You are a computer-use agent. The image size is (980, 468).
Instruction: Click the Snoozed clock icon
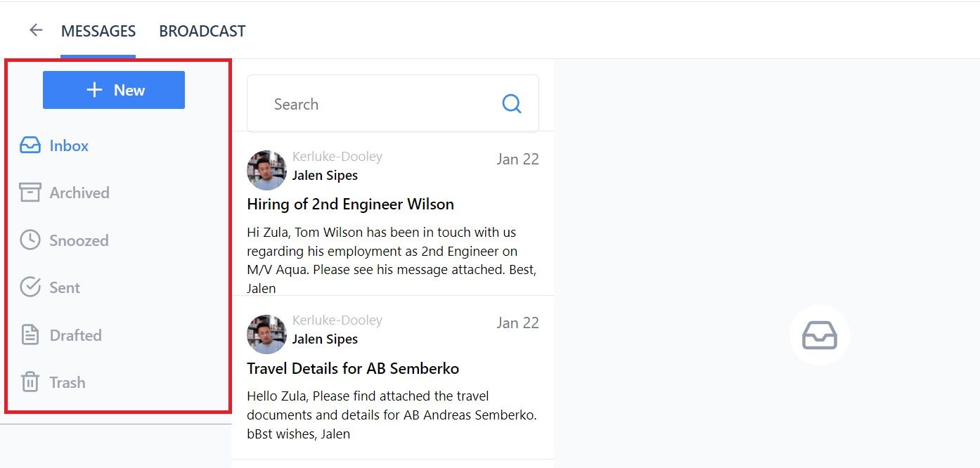30,240
